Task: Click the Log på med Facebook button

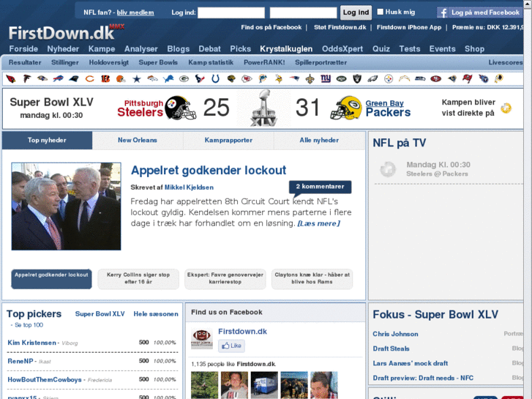Action: pyautogui.click(x=479, y=13)
